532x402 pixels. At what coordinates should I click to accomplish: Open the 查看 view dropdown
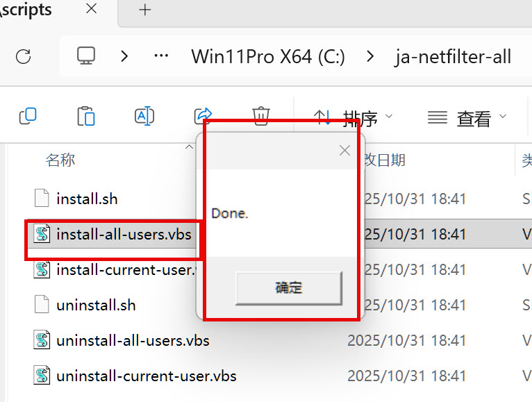(467, 118)
